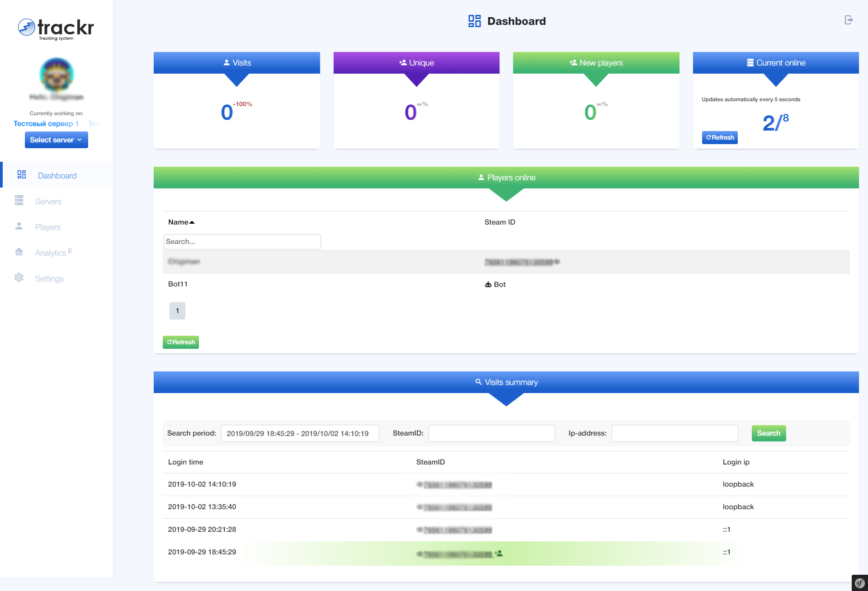868x591 pixels.
Task: Click the Settings gear icon in sidebar
Action: [x=19, y=278]
